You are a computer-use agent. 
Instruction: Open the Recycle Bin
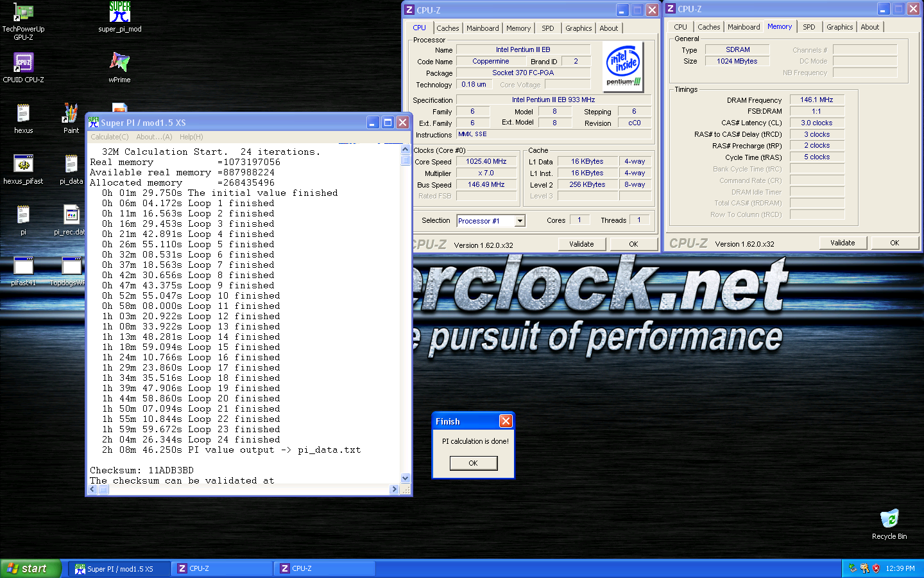[889, 524]
